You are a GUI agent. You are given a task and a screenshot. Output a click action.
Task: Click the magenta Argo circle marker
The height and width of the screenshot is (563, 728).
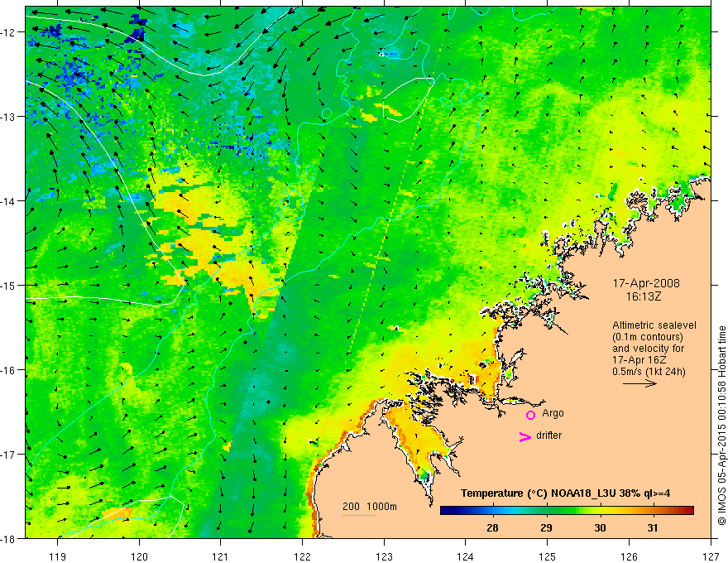(x=530, y=414)
